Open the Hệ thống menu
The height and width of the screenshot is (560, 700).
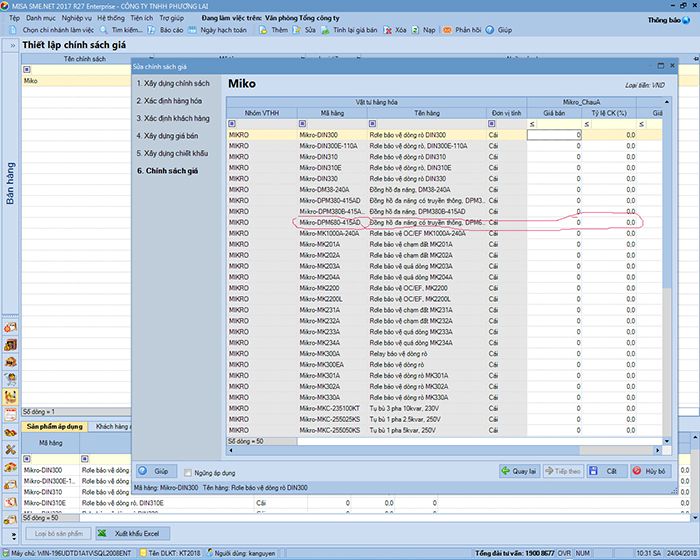pos(111,18)
